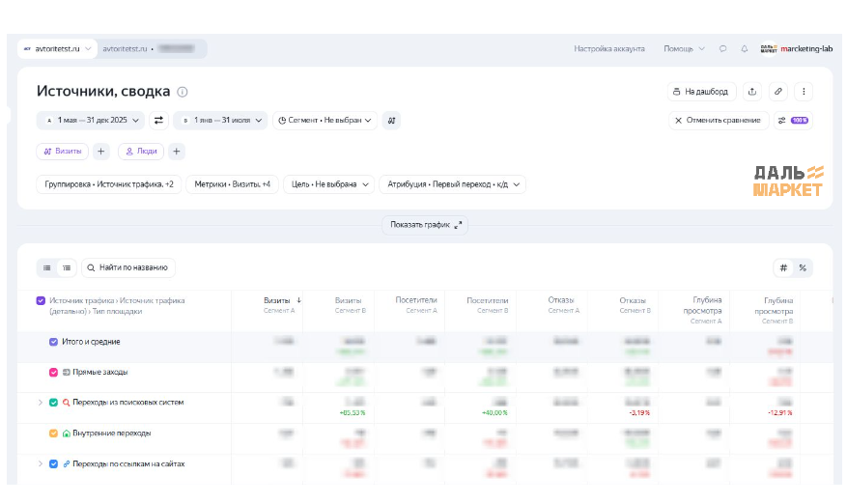Switch to flat list view icon
847x504 pixels.
tap(47, 268)
